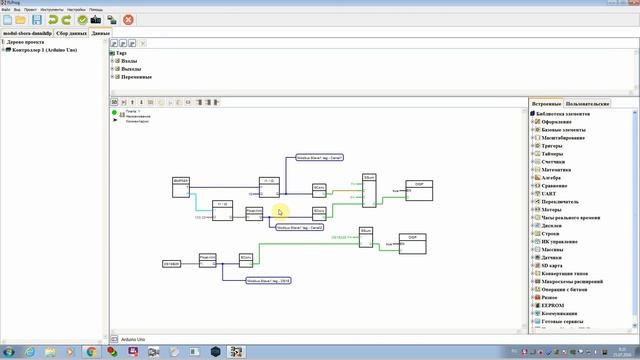
Task: Open the Файл menu
Action: [6, 9]
